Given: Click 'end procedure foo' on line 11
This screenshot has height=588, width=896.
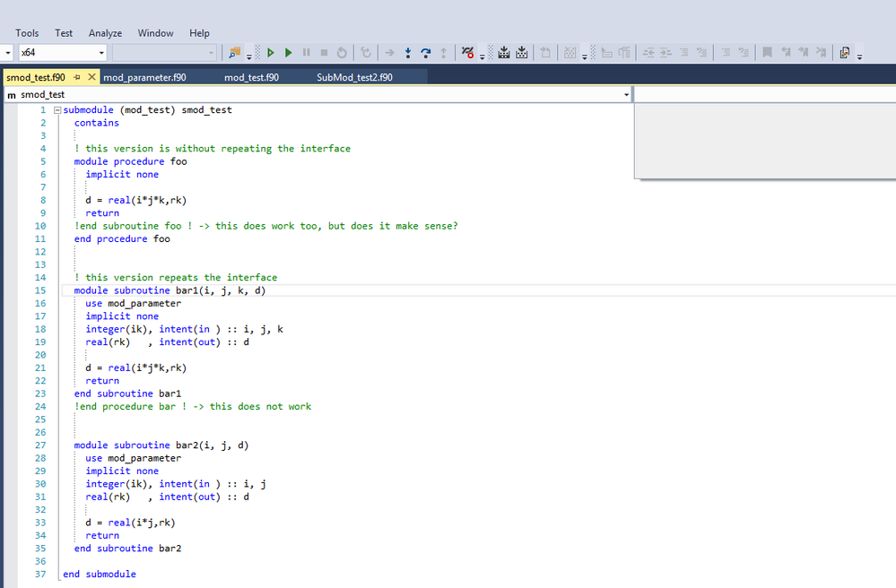Looking at the screenshot, I should (122, 239).
